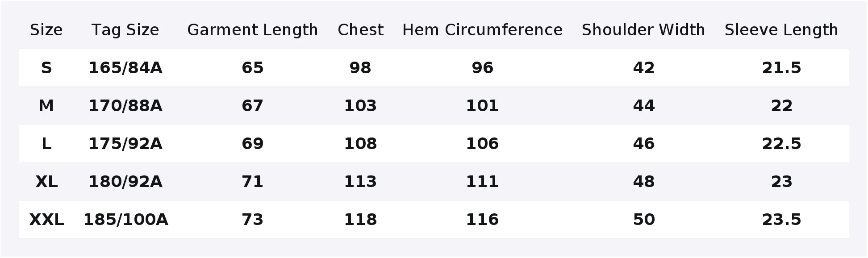
Task: Click the Size column header
Action: coord(46,30)
